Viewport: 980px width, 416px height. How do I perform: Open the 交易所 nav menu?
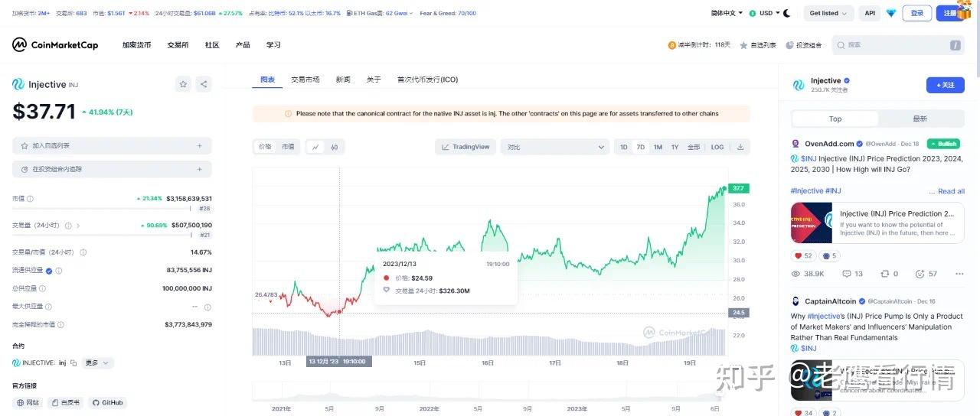[x=178, y=45]
